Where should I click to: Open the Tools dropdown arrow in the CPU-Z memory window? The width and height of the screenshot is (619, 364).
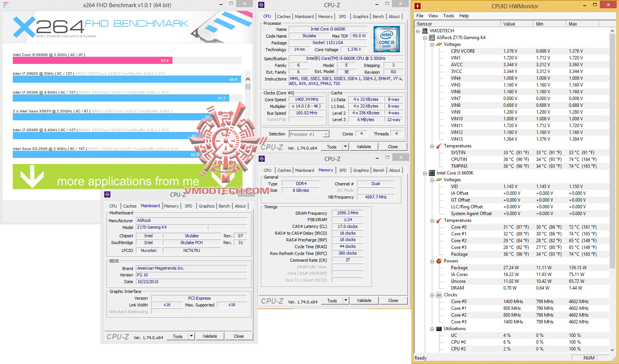click(x=346, y=300)
